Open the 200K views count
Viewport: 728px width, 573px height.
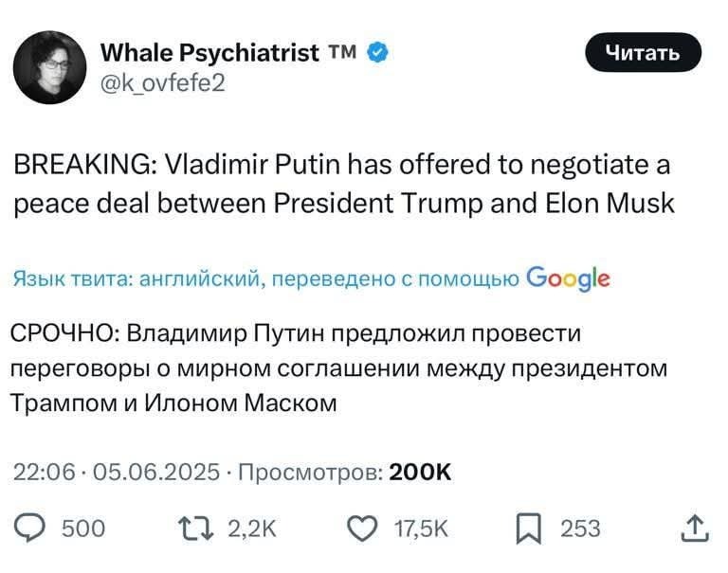tap(421, 472)
